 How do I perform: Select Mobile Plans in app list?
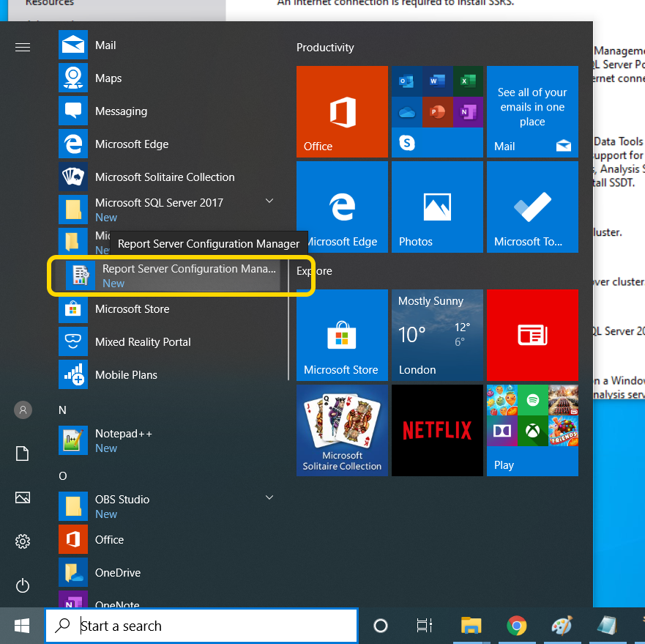(x=126, y=375)
